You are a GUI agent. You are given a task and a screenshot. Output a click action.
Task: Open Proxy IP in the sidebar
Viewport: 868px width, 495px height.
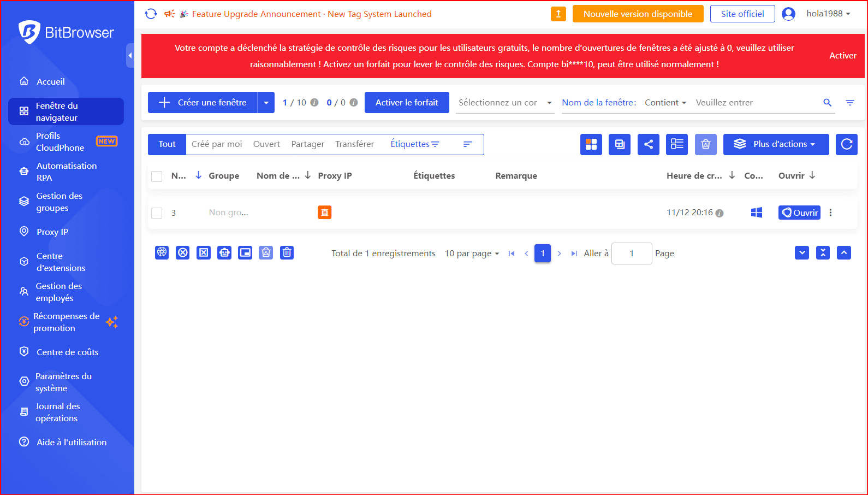[52, 232]
